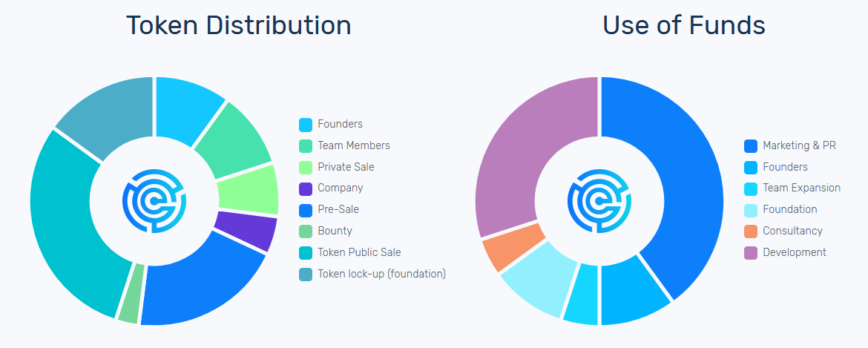Click the Marketing & PR legend swatch
This screenshot has width=868, height=348.
[x=751, y=146]
